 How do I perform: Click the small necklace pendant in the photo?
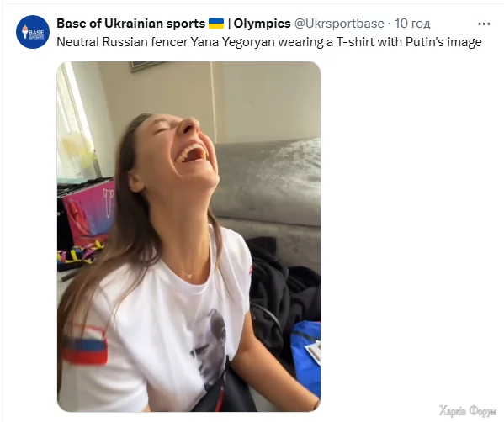click(x=189, y=276)
